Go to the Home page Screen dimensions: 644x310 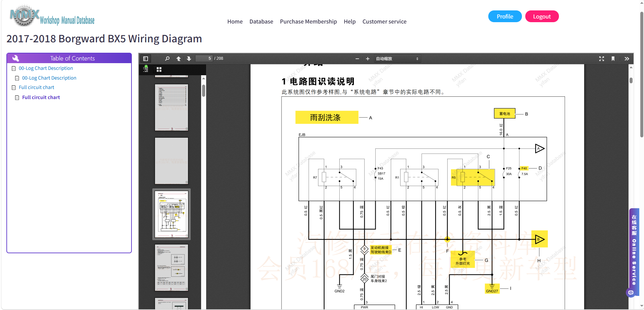[x=235, y=21]
